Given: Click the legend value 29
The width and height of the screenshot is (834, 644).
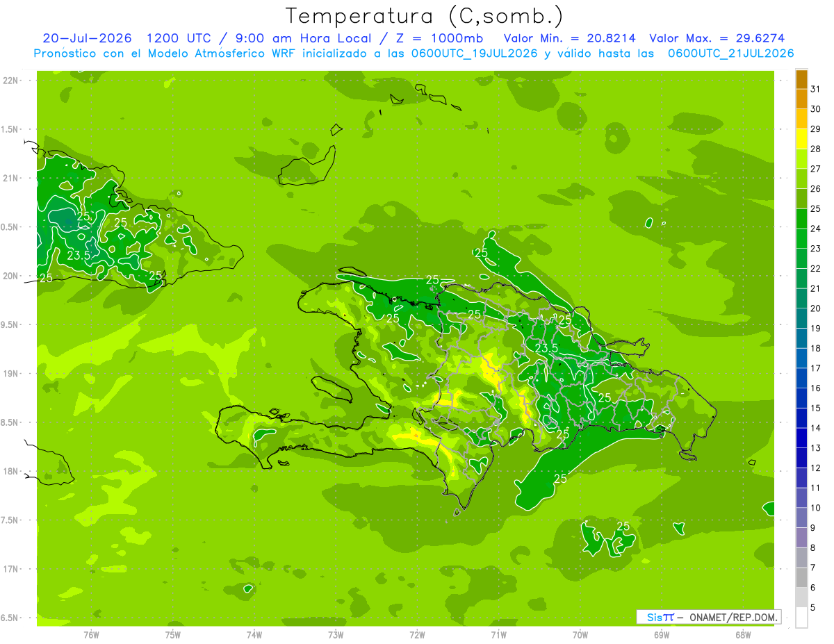Looking at the screenshot, I should click(816, 129).
